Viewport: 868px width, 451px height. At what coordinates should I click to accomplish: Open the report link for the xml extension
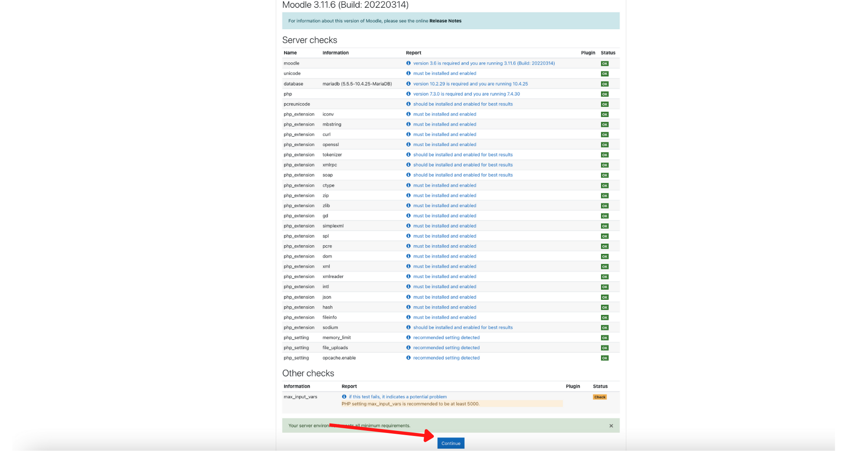click(x=445, y=266)
